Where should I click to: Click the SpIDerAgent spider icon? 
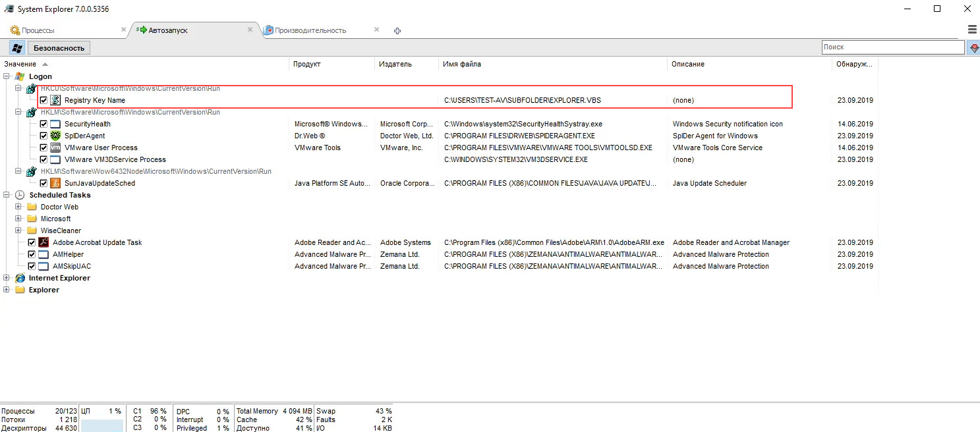click(x=55, y=136)
